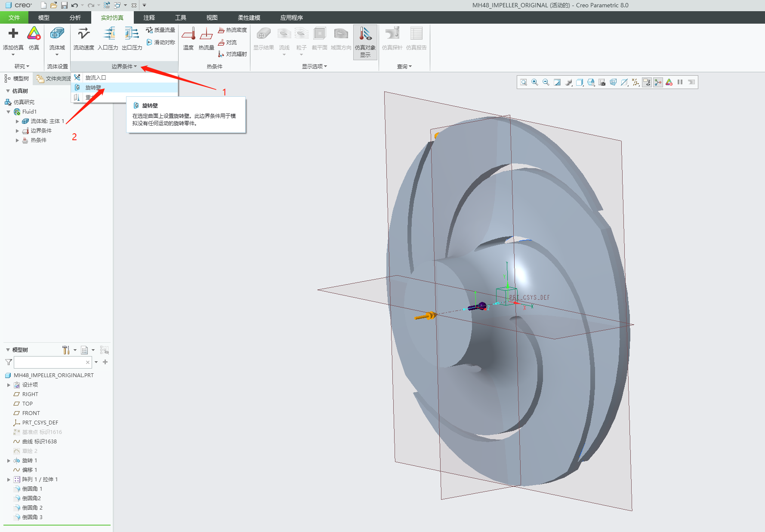765x532 pixels.
Task: Click the save icon in quick access toolbar
Action: pyautogui.click(x=64, y=5)
